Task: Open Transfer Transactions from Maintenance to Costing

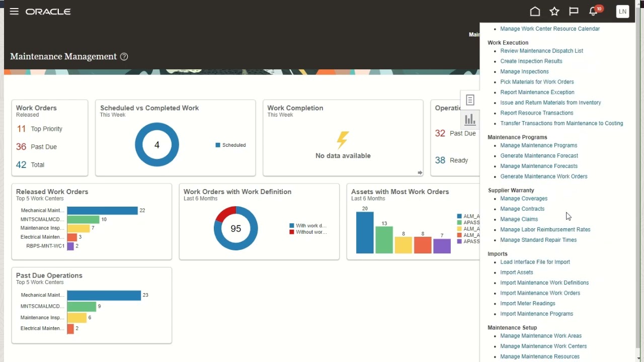Action: click(x=561, y=123)
